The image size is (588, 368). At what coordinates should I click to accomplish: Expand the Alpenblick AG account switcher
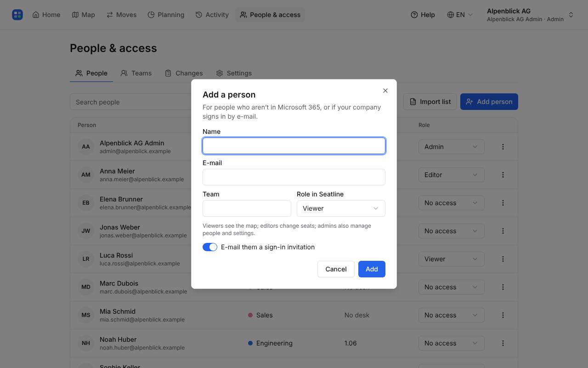pos(530,15)
